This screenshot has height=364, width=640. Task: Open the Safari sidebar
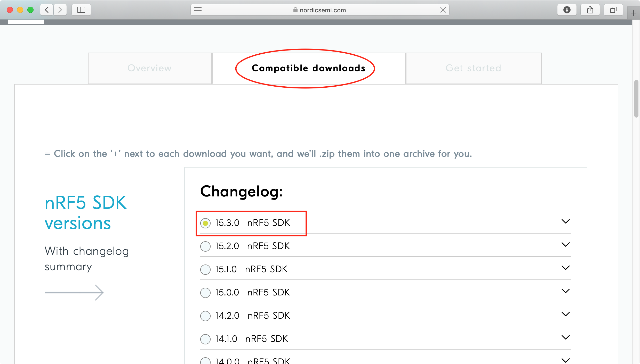coord(81,10)
